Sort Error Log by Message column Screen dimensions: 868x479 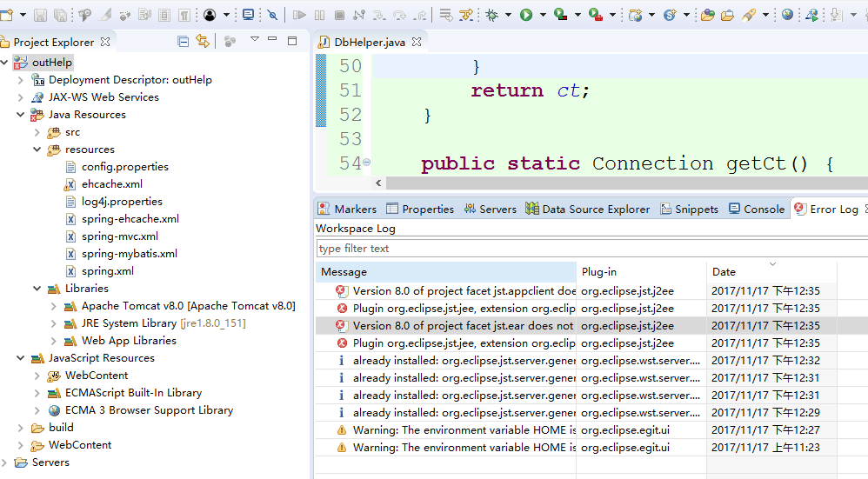446,271
